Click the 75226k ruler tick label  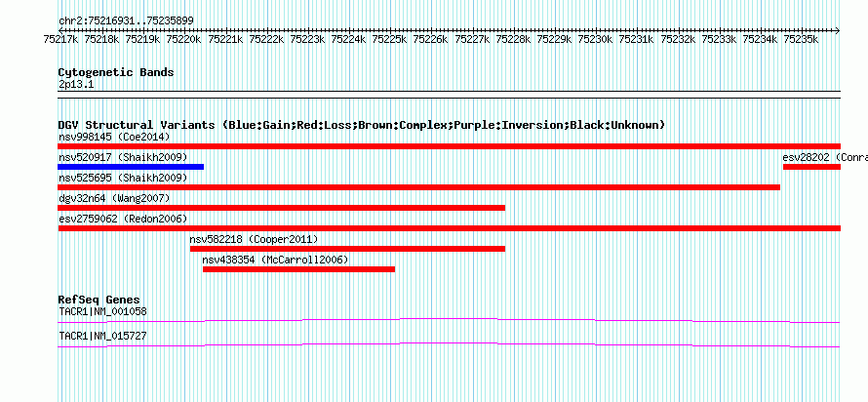coord(431,39)
